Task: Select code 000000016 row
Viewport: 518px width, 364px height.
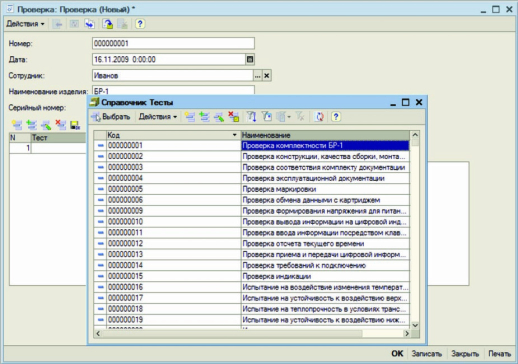Action: 251,287
